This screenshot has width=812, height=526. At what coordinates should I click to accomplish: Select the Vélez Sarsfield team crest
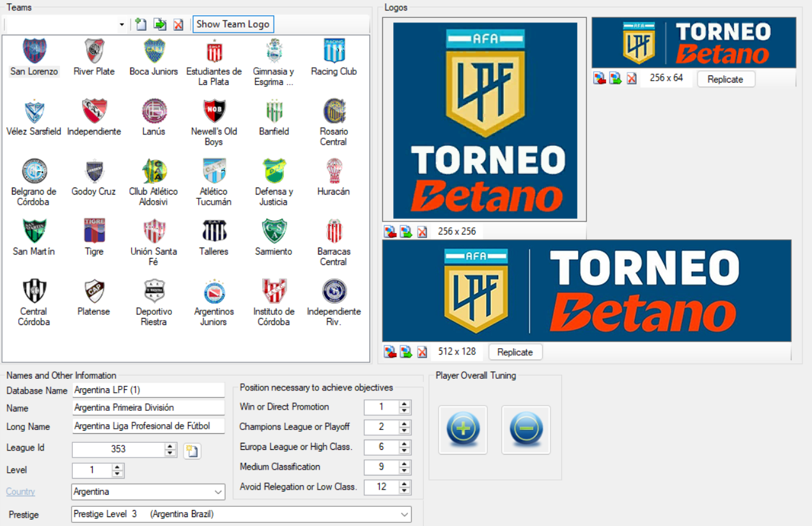[34, 111]
